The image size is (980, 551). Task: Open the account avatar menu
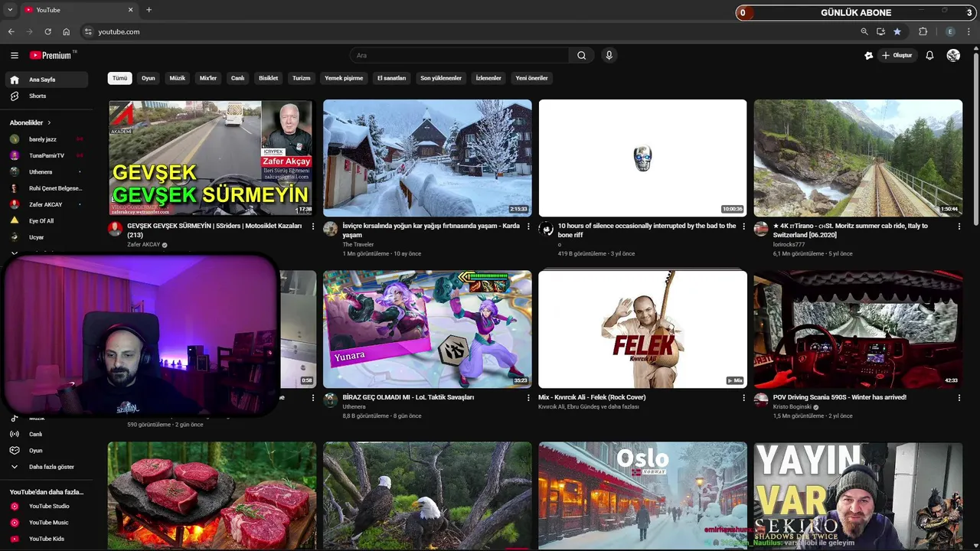pyautogui.click(x=953, y=55)
